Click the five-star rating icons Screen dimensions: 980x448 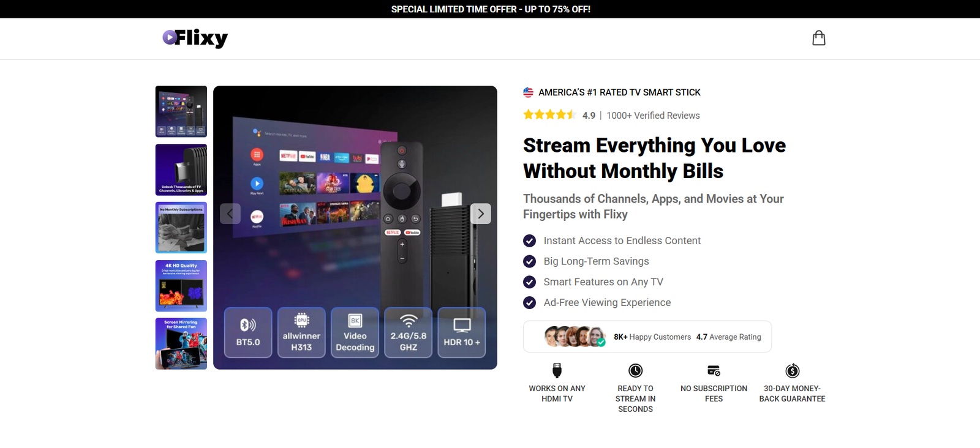pyautogui.click(x=549, y=115)
